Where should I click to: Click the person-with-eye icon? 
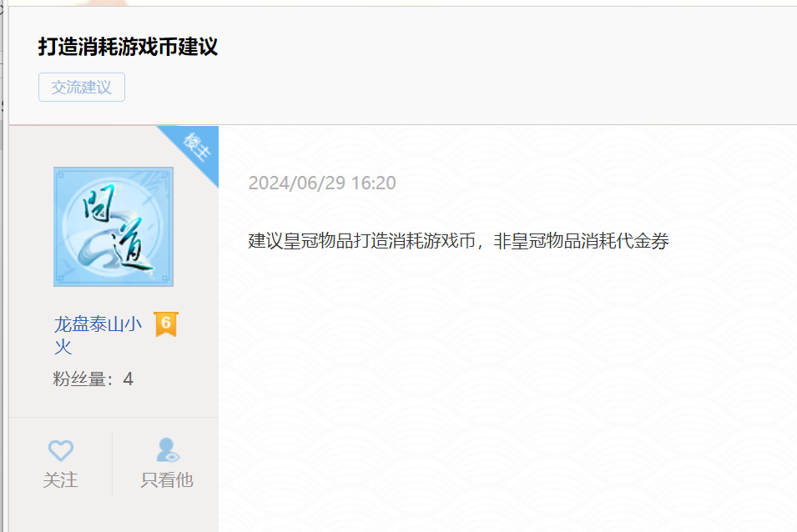point(167,449)
